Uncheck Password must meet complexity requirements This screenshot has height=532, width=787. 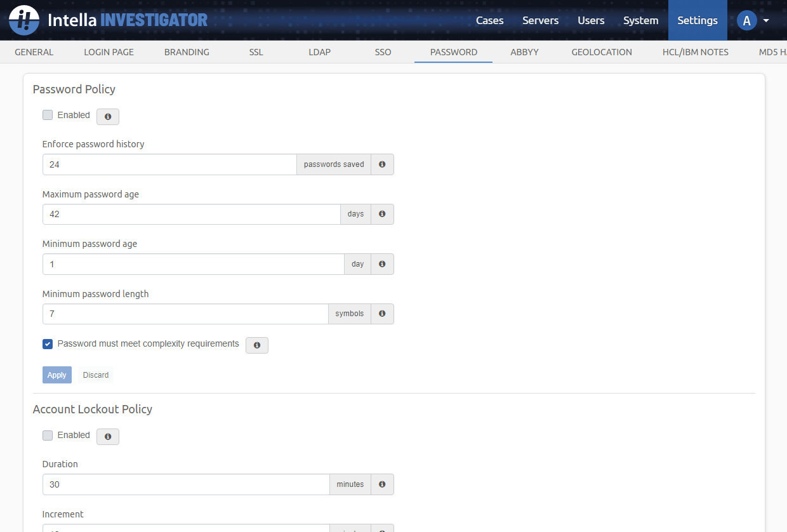pyautogui.click(x=47, y=343)
